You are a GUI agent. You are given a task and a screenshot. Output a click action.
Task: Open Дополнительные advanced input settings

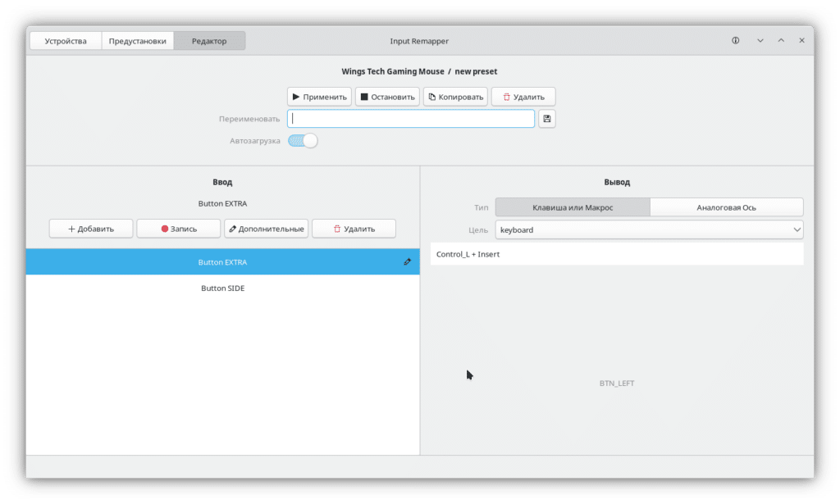[266, 229]
